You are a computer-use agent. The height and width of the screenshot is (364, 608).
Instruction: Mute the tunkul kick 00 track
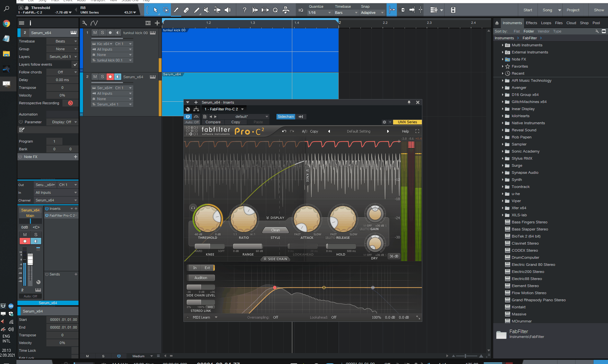click(x=95, y=33)
